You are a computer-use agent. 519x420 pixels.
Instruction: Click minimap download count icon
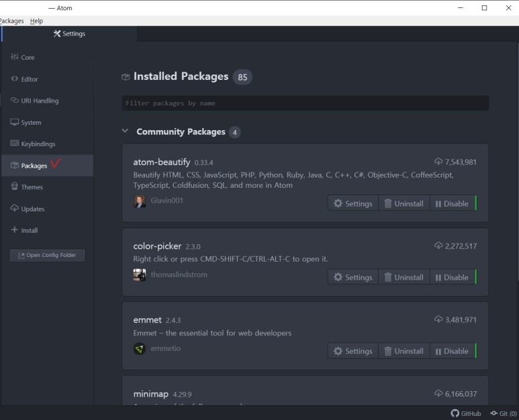point(438,393)
